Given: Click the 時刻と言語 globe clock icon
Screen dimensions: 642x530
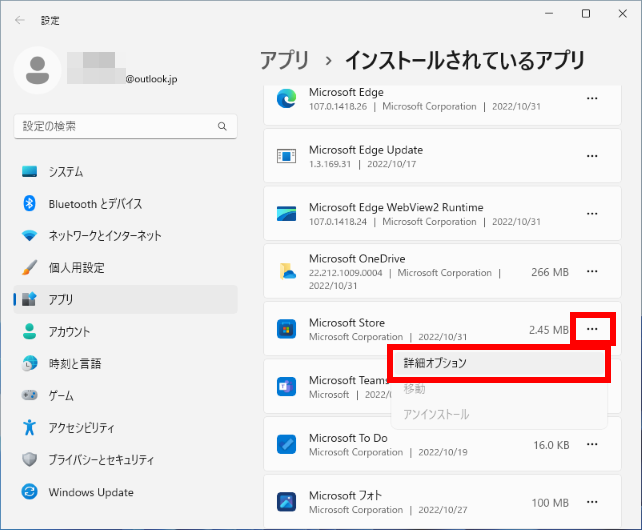Looking at the screenshot, I should click(x=29, y=363).
